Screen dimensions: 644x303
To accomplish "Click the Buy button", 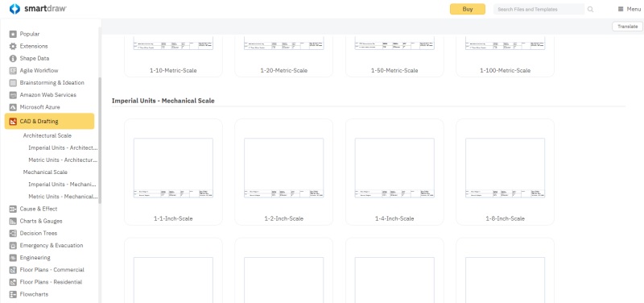I will coord(468,9).
